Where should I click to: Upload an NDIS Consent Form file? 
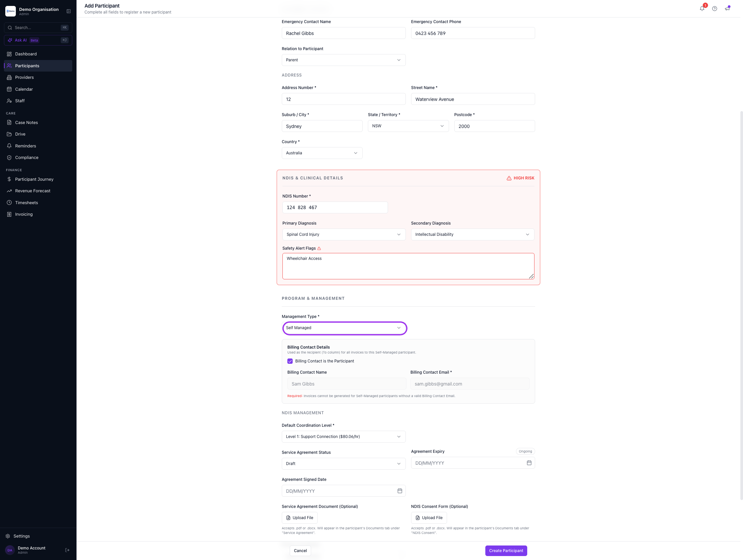429,517
